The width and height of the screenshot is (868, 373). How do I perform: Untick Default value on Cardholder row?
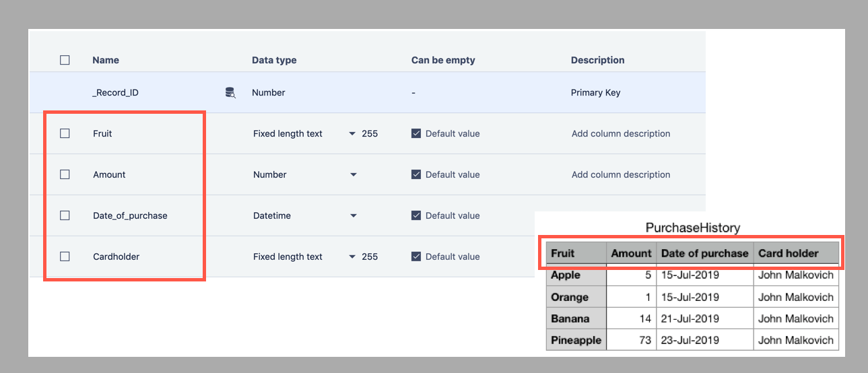point(416,257)
